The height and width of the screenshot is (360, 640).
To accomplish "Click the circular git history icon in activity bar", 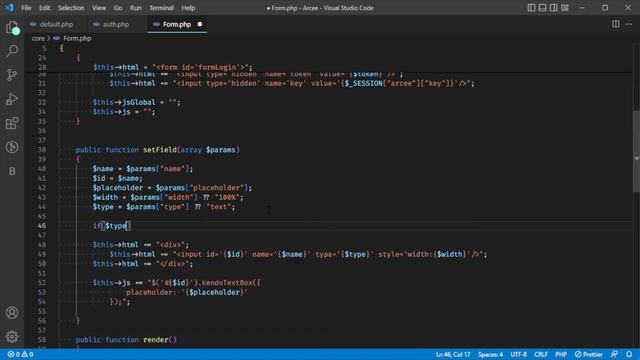I will (x=12, y=147).
